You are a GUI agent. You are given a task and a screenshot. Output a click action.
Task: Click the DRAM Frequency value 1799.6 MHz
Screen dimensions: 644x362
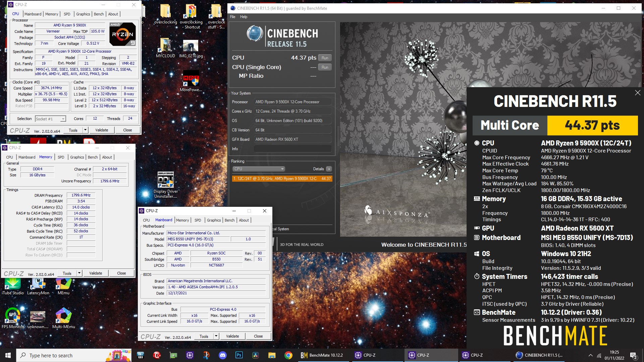pos(81,195)
